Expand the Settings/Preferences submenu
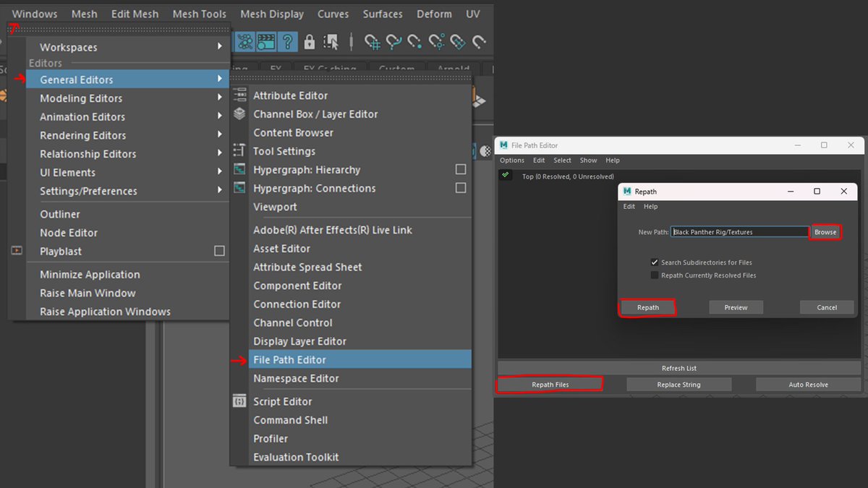This screenshot has width=868, height=488. 220,191
